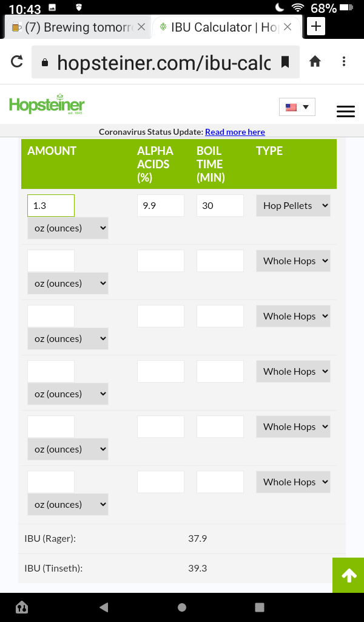Click the Hopsteiner logo
Image resolution: width=364 pixels, height=622 pixels.
tap(47, 105)
